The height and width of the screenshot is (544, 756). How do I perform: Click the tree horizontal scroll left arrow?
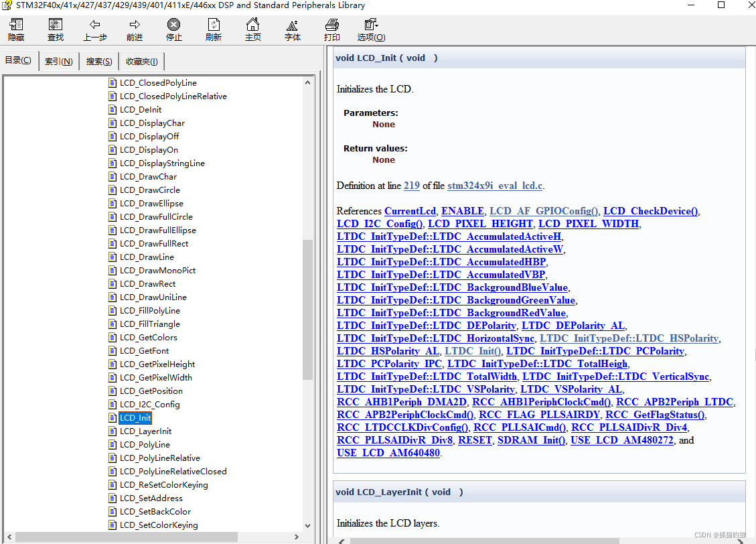[x=9, y=537]
